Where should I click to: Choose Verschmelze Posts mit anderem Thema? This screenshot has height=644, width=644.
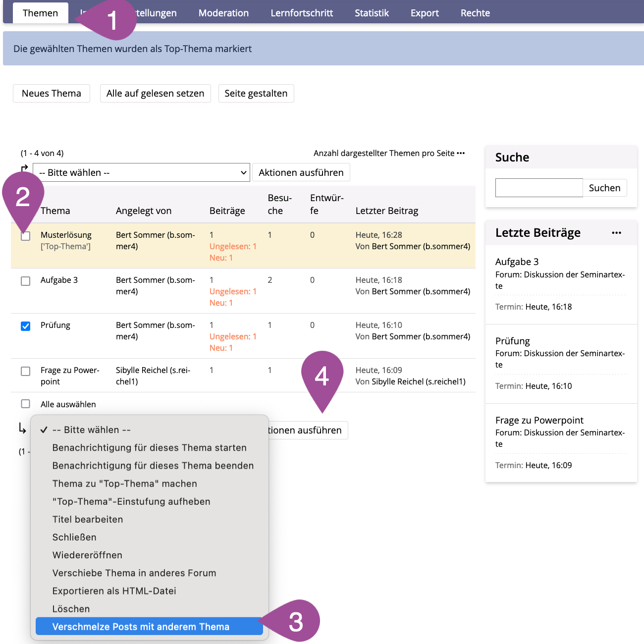(141, 627)
